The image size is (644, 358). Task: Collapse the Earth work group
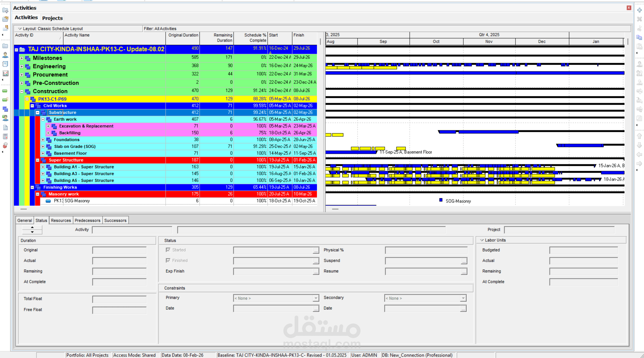click(43, 119)
